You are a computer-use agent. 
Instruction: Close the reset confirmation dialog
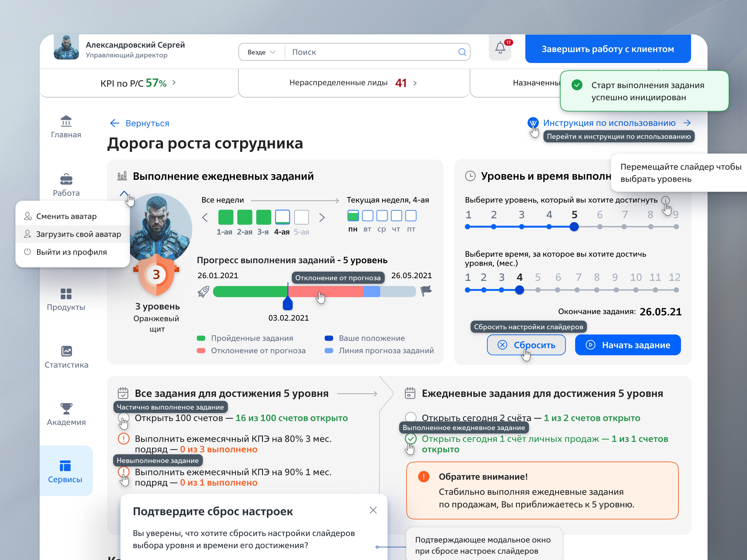point(373,510)
